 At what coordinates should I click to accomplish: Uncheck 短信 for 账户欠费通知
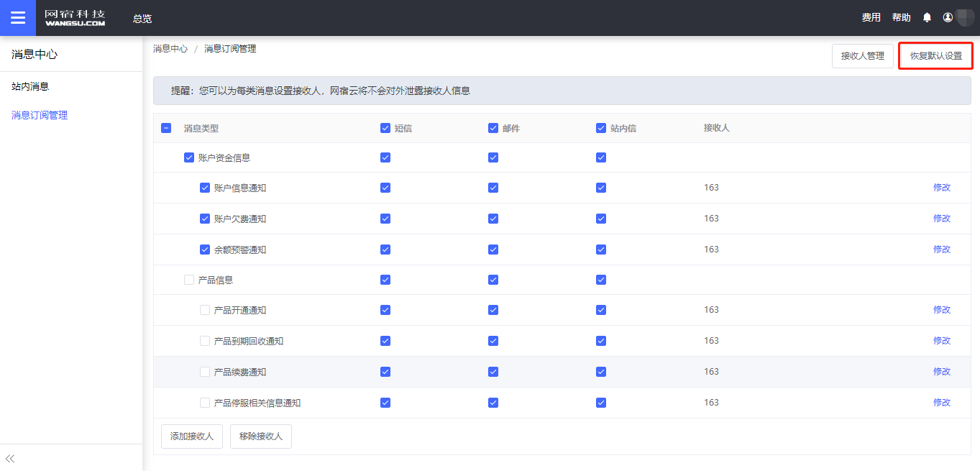(385, 219)
